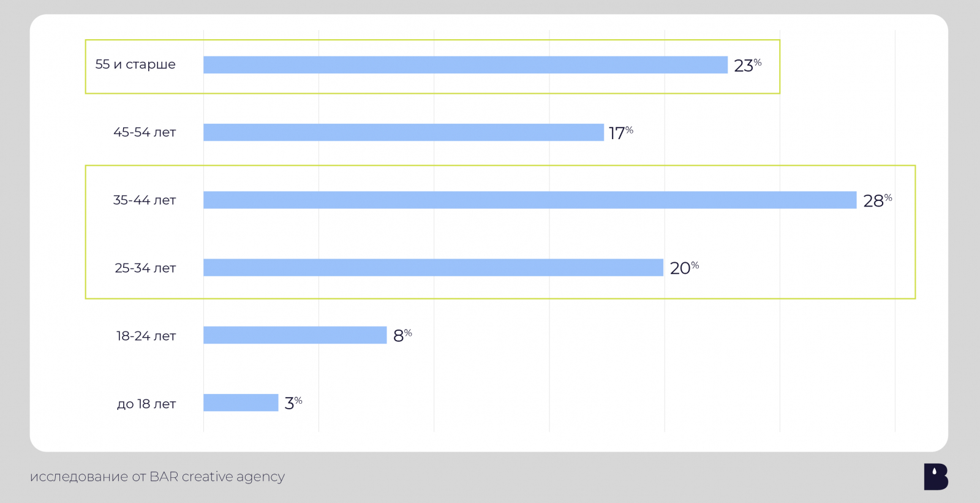980x503 pixels.
Task: Click the bar for 25-34 лет
Action: (x=433, y=268)
